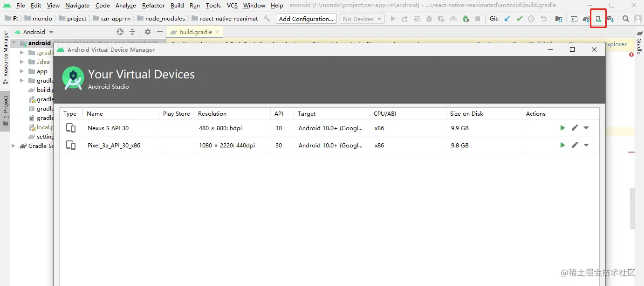Collapse the android root tree node
Image resolution: width=644 pixels, height=286 pixels.
pyautogui.click(x=14, y=43)
